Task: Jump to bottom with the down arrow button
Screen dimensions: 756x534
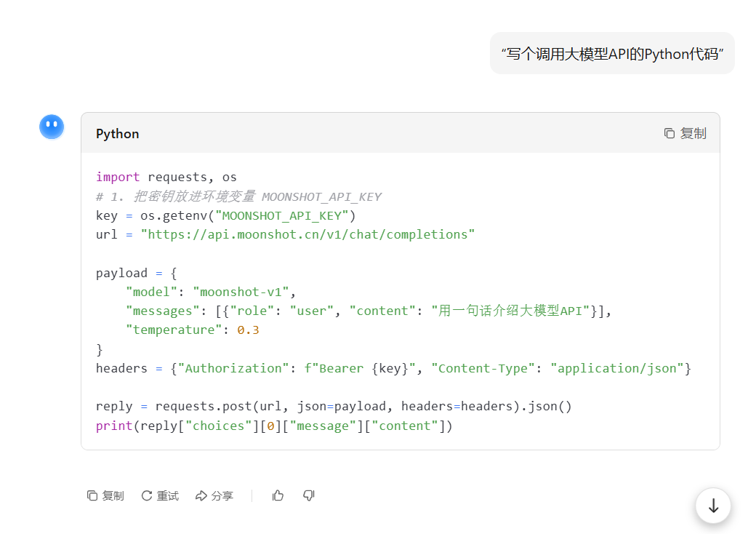Action: coord(713,506)
